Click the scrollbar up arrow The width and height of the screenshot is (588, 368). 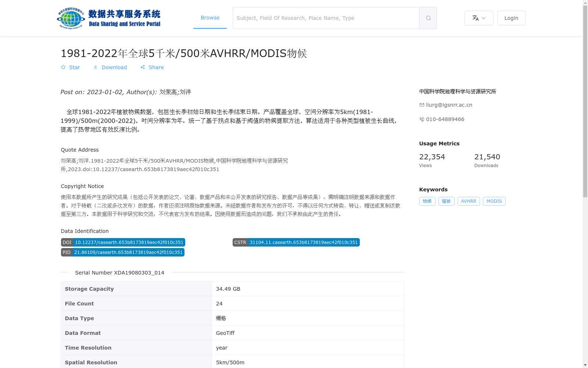(585, 3)
